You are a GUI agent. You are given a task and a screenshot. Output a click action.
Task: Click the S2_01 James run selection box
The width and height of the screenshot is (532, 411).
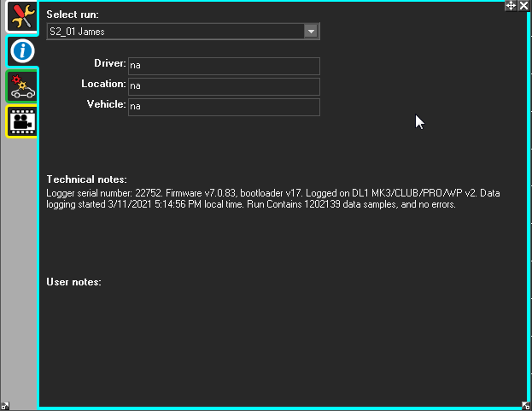(x=175, y=32)
